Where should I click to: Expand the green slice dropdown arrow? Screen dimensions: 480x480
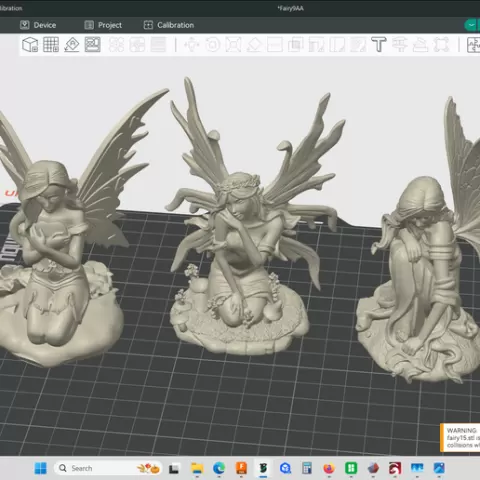[471, 25]
